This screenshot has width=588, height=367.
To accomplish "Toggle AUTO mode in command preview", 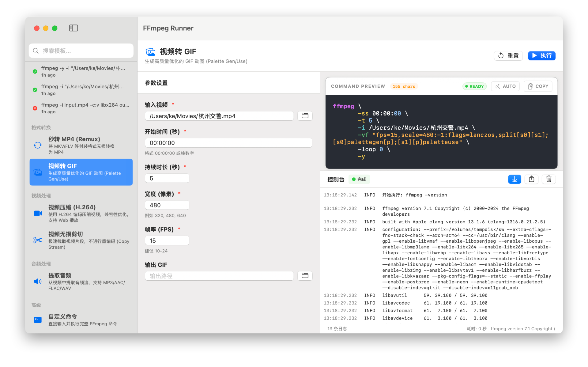I will 505,86.
